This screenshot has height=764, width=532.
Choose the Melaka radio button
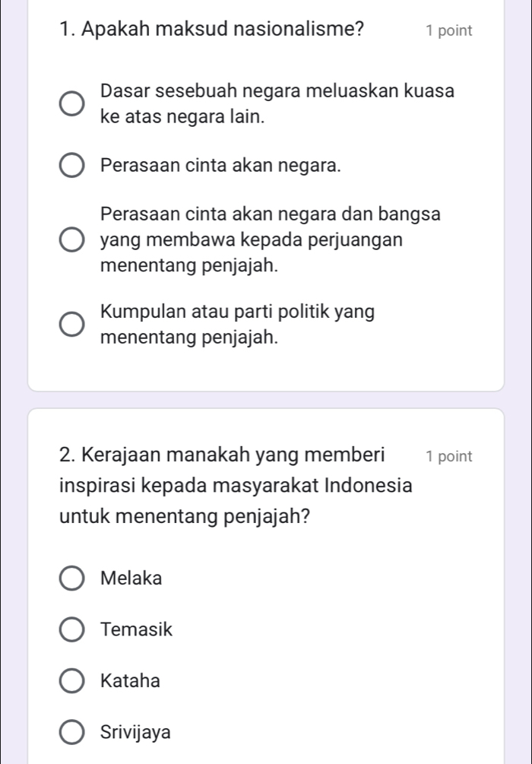(73, 579)
